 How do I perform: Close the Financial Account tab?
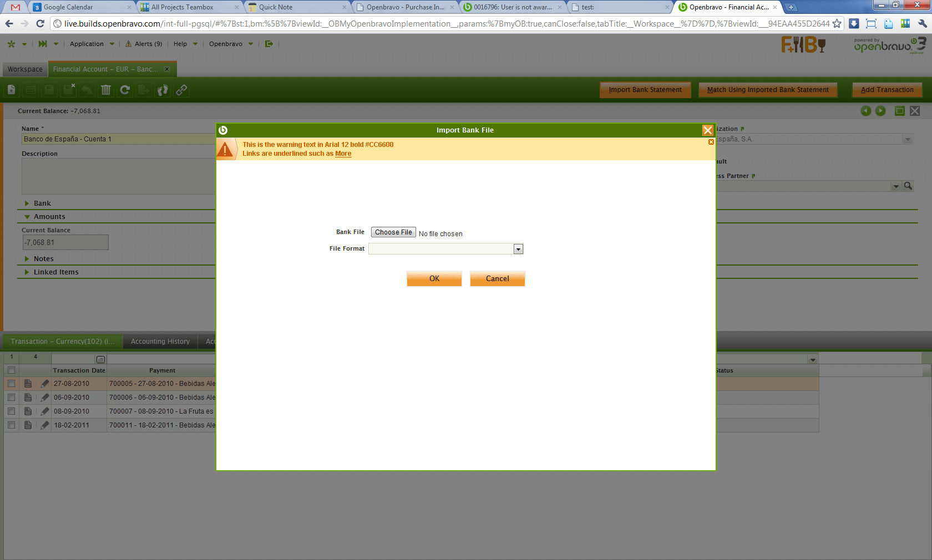coord(167,69)
